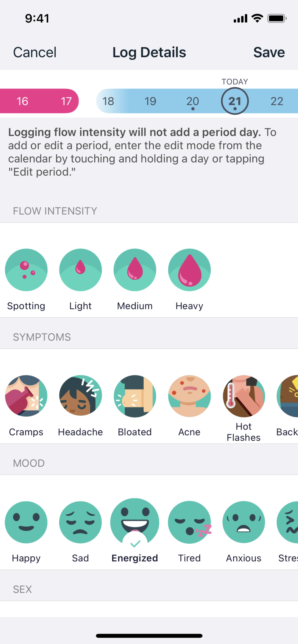
Task: Tap the Bloated symptom icon
Action: (135, 396)
